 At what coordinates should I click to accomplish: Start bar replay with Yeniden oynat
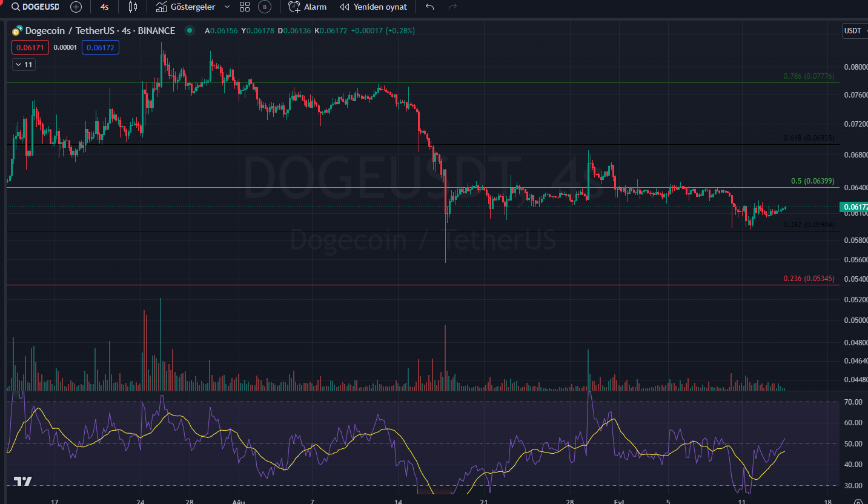point(373,7)
